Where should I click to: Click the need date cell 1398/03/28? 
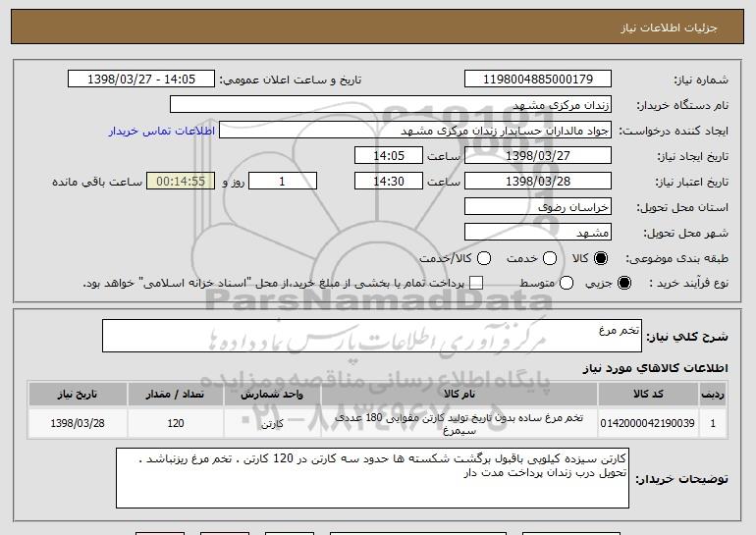[x=78, y=423]
